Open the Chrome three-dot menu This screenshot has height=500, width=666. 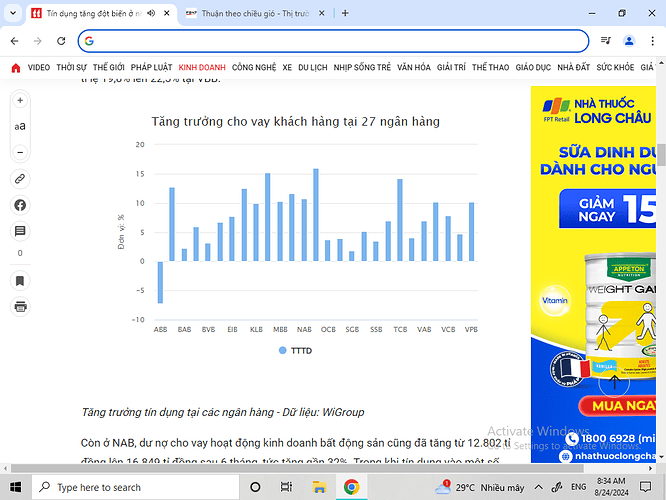point(652,41)
